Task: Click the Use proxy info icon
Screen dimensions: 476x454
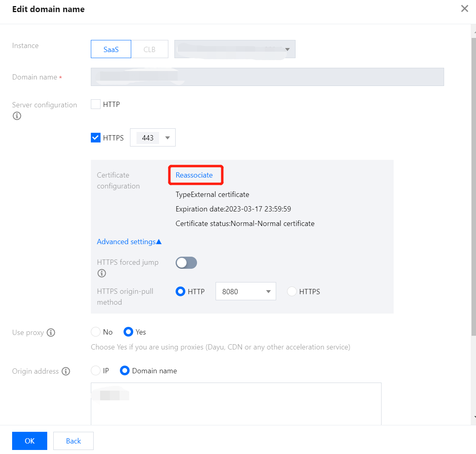Action: click(51, 333)
